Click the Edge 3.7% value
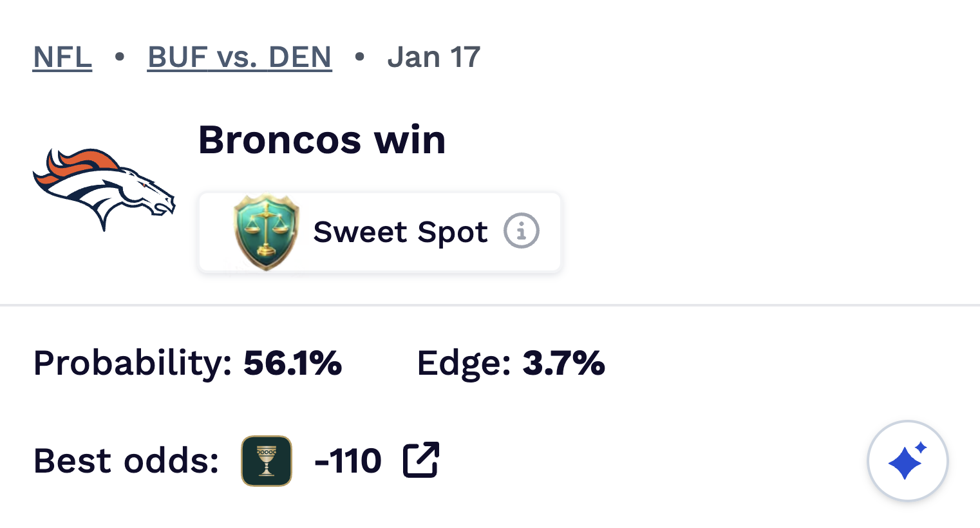The image size is (980, 528). [565, 363]
